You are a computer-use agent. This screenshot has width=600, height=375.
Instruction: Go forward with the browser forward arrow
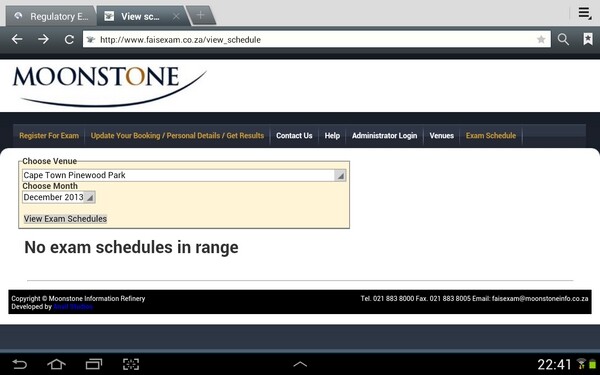coord(43,39)
